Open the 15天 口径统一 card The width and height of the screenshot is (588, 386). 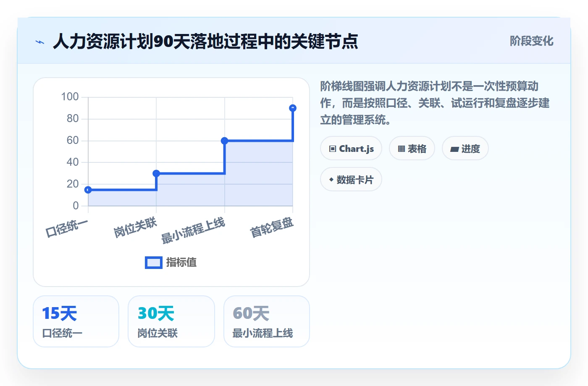(76, 321)
